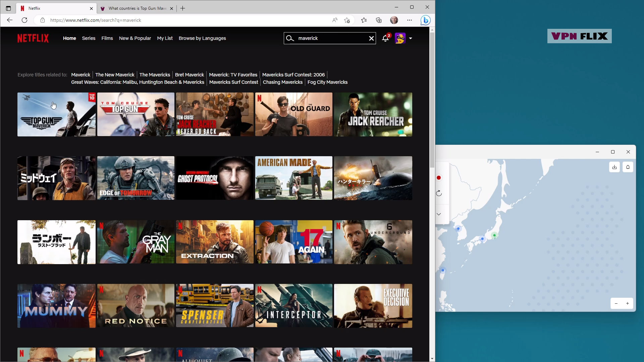Click the Read aloud icon in the address bar

334,20
